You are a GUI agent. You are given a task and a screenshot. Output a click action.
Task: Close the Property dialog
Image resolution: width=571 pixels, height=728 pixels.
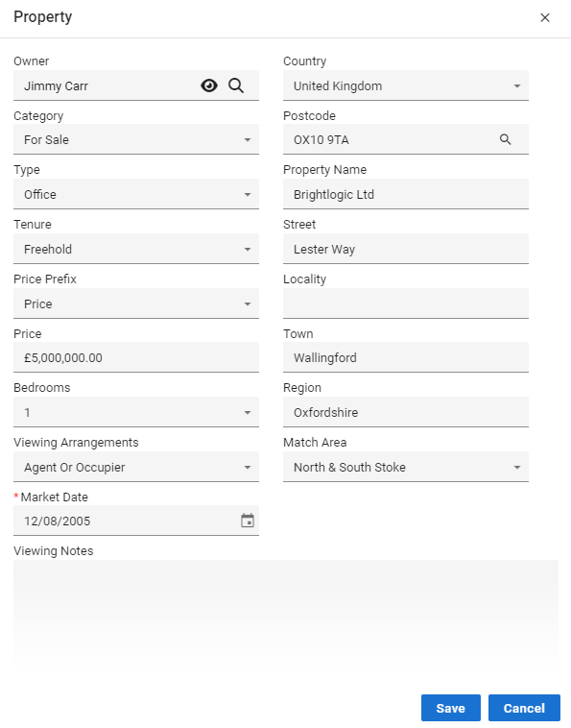point(545,17)
